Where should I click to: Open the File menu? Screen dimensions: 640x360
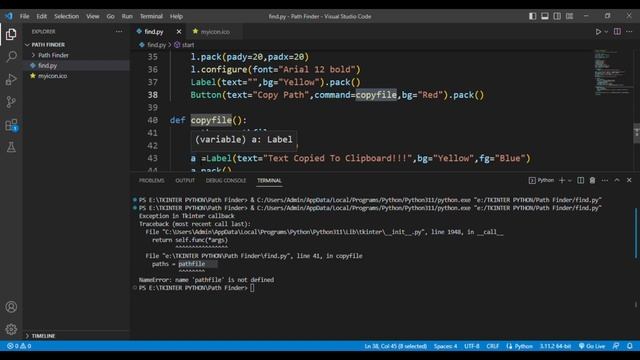(x=24, y=16)
